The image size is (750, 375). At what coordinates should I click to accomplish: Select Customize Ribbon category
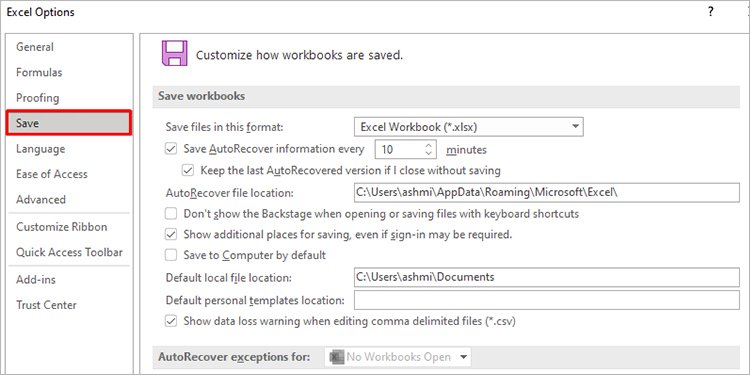click(x=62, y=227)
